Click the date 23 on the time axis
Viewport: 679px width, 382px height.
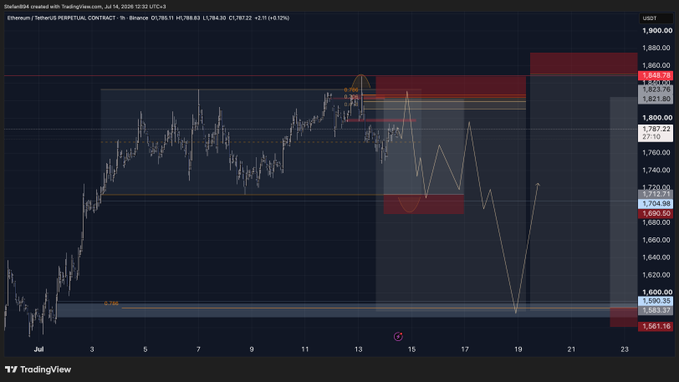(x=624, y=349)
